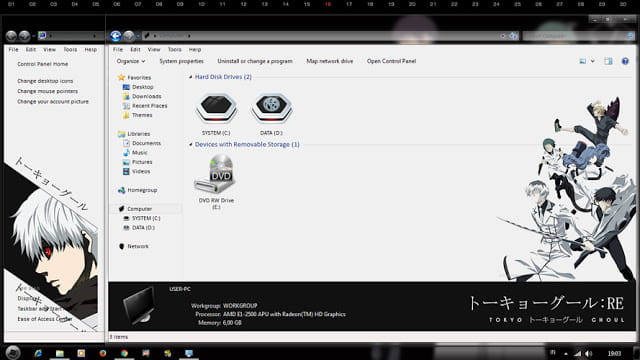Open Help menu in Computer window
The width and height of the screenshot is (640, 360).
click(195, 49)
